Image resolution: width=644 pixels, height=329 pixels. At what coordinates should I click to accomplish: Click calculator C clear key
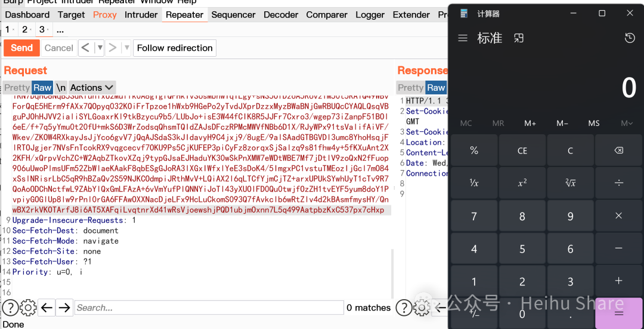[x=571, y=150]
